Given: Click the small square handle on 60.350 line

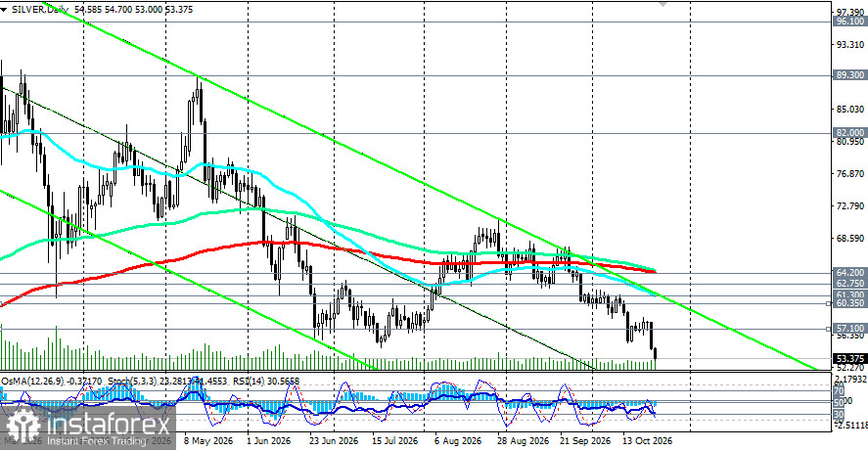Looking at the screenshot, I should click(828, 303).
